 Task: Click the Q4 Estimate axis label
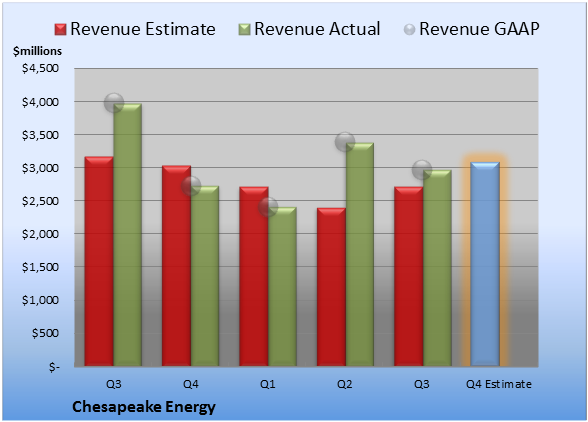499,384
